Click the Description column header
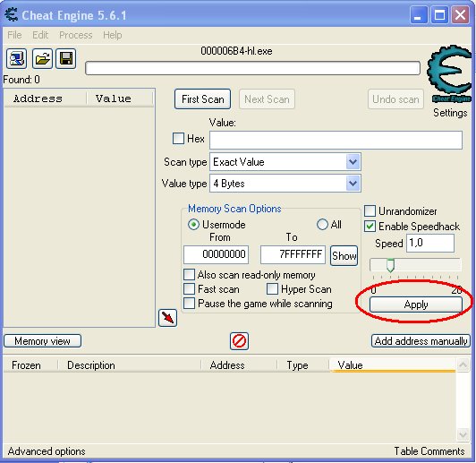 pos(130,364)
